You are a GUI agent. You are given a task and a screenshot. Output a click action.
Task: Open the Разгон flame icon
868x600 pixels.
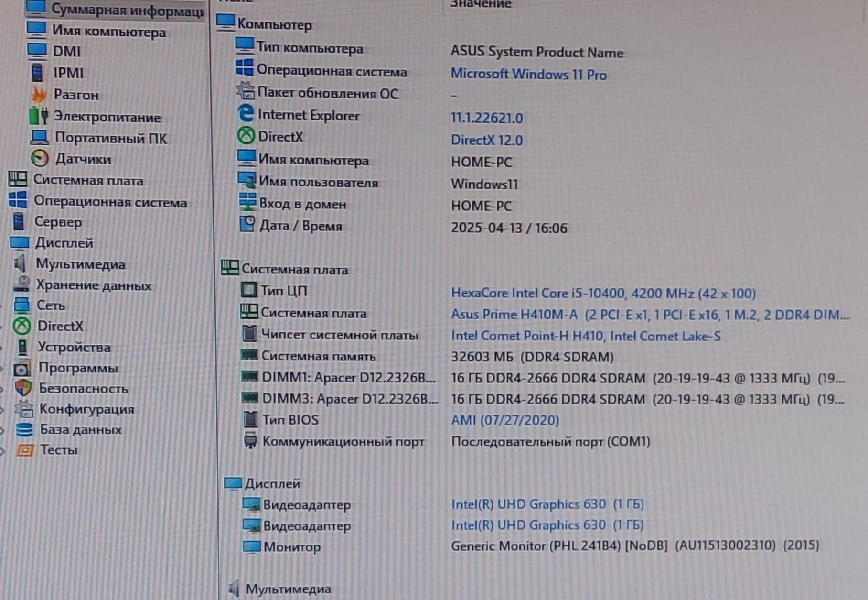pyautogui.click(x=39, y=95)
